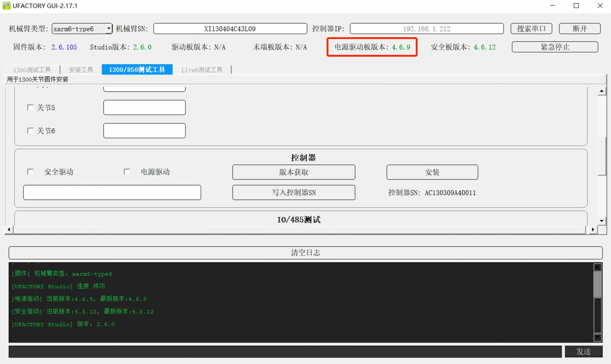The image size is (611, 364).
Task: Open the 机械臂类型 xarm6-type6 dropdown
Action: tap(82, 29)
